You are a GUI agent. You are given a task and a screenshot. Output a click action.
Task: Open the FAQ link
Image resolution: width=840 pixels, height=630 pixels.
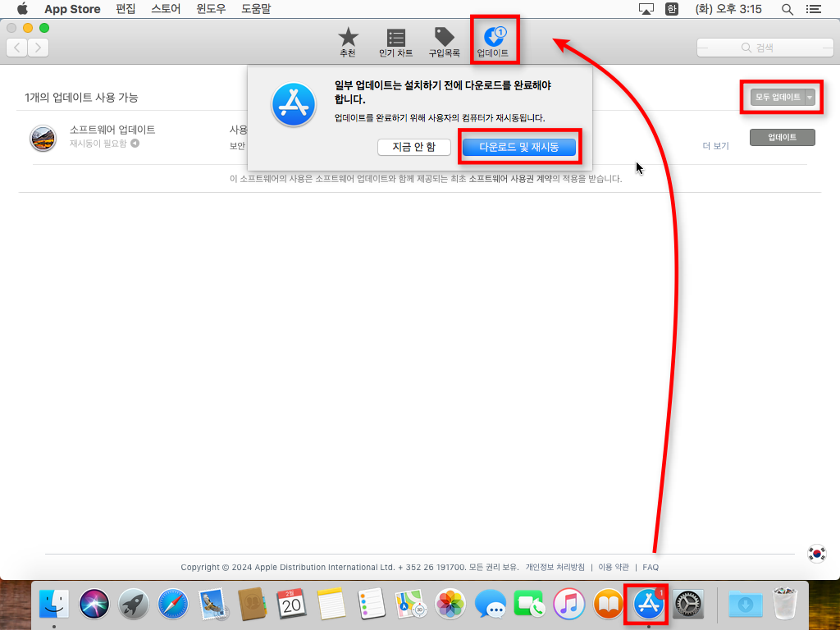tap(651, 567)
